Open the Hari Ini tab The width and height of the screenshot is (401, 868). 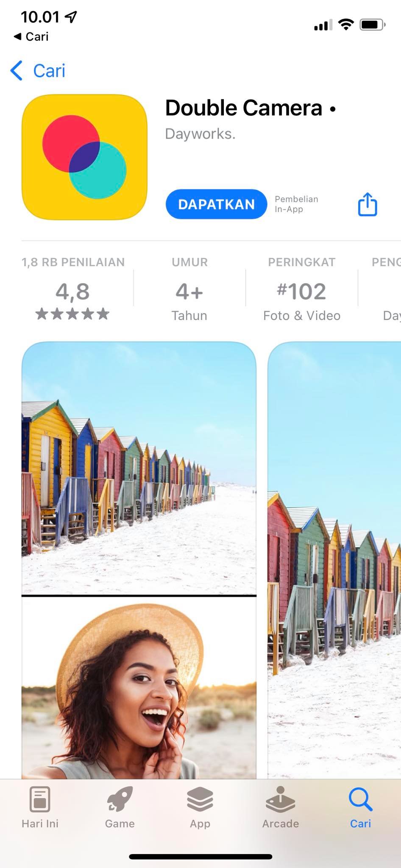pos(40,808)
